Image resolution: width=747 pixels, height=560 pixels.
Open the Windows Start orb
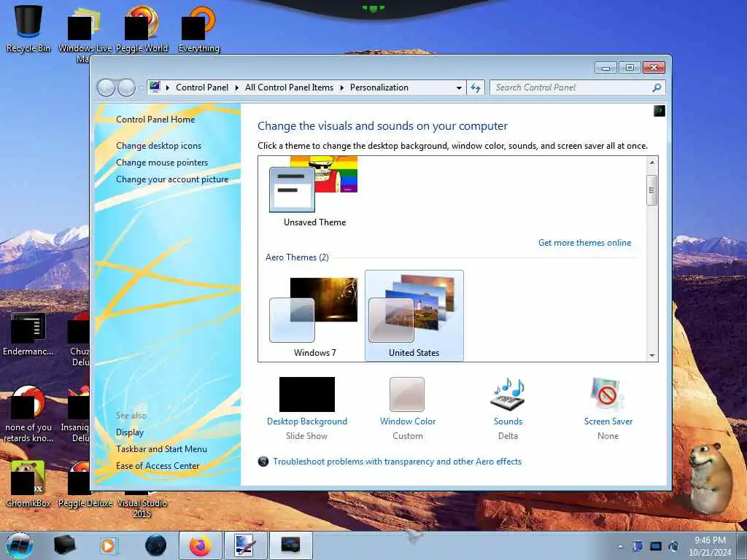click(20, 545)
